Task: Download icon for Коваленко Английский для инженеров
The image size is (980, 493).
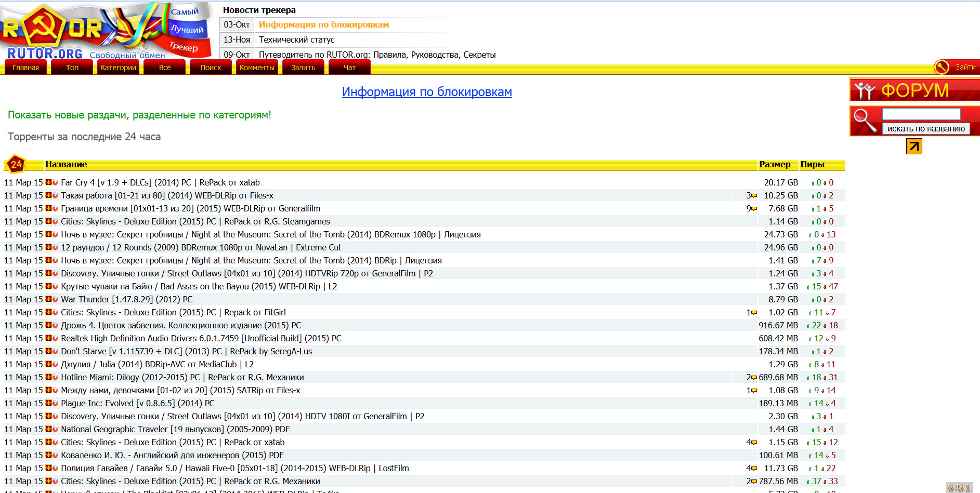Action: point(48,455)
